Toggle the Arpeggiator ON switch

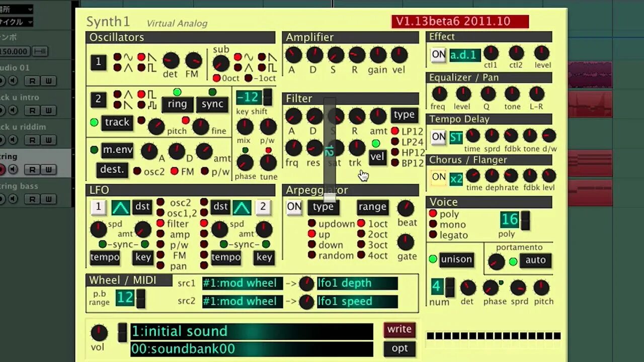click(x=294, y=207)
